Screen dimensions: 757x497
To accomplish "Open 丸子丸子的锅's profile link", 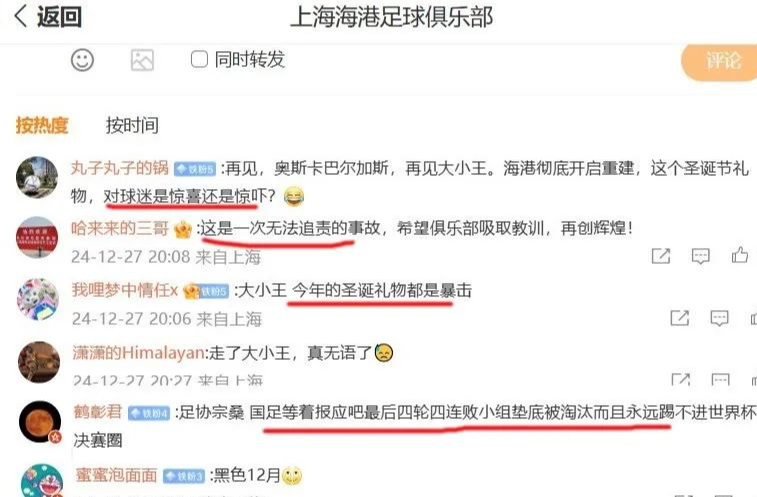I will click(120, 168).
